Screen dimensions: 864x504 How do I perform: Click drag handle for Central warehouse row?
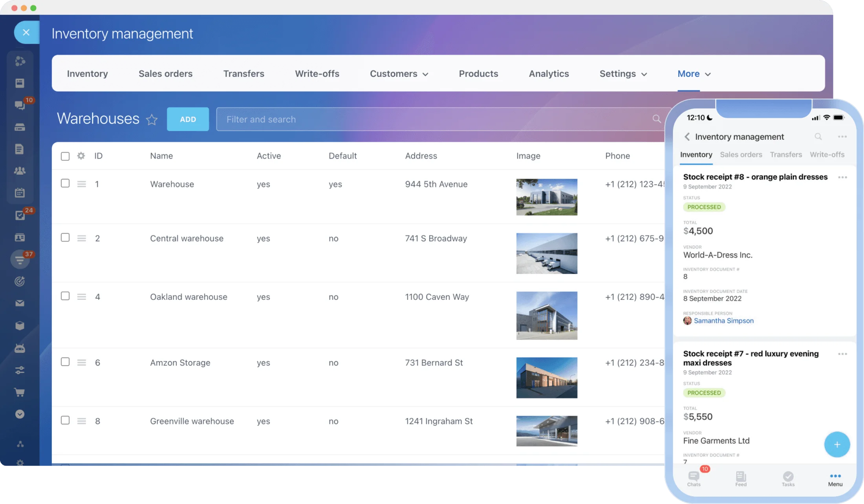click(82, 238)
